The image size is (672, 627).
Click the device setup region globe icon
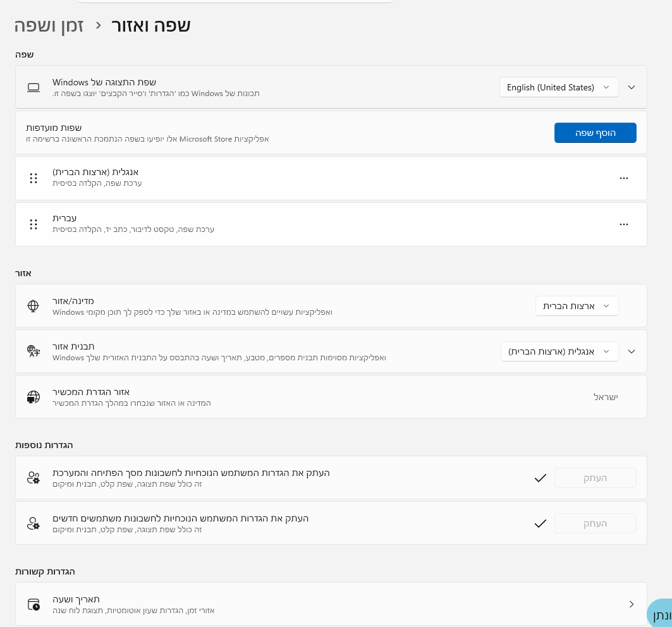pyautogui.click(x=34, y=397)
